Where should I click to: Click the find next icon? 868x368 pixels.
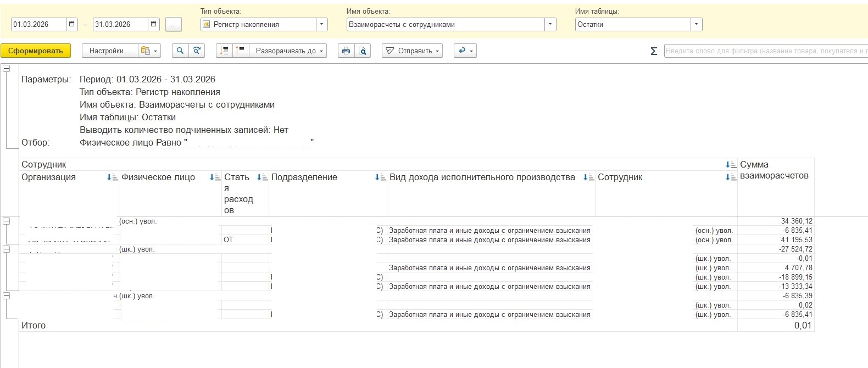pyautogui.click(x=197, y=51)
